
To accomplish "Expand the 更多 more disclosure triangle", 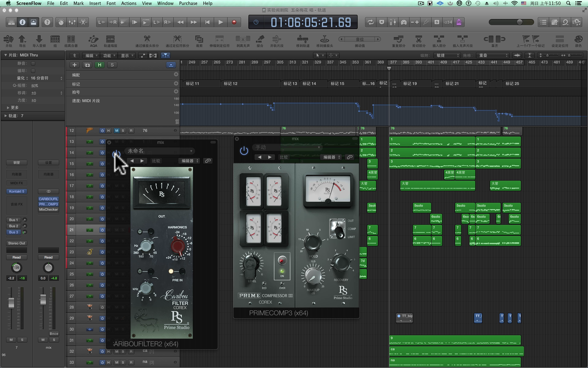I will [8, 108].
